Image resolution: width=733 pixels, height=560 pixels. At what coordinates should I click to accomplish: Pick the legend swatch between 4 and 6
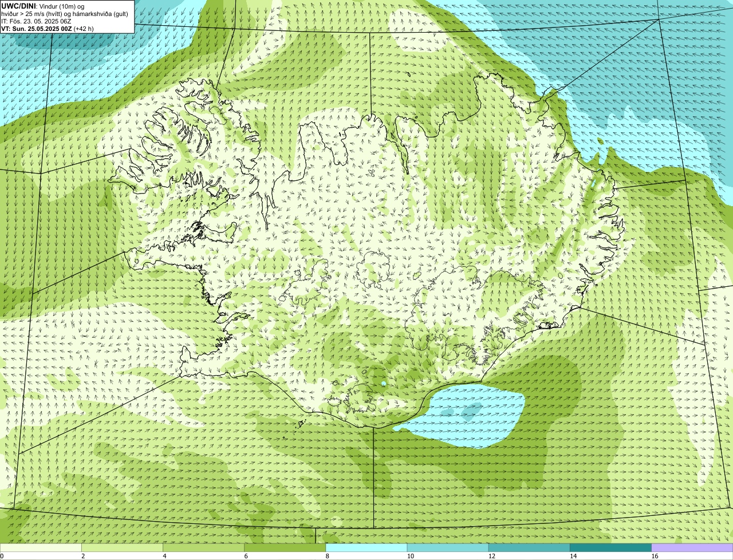(203, 548)
